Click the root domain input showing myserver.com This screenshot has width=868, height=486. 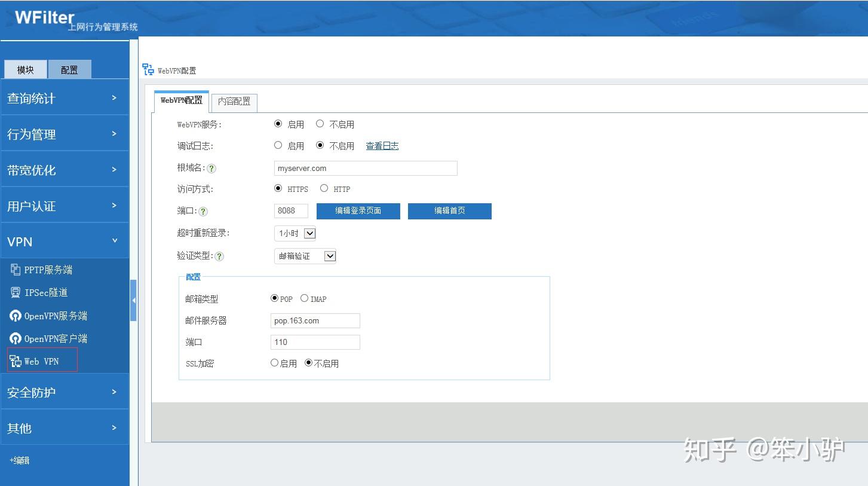365,168
